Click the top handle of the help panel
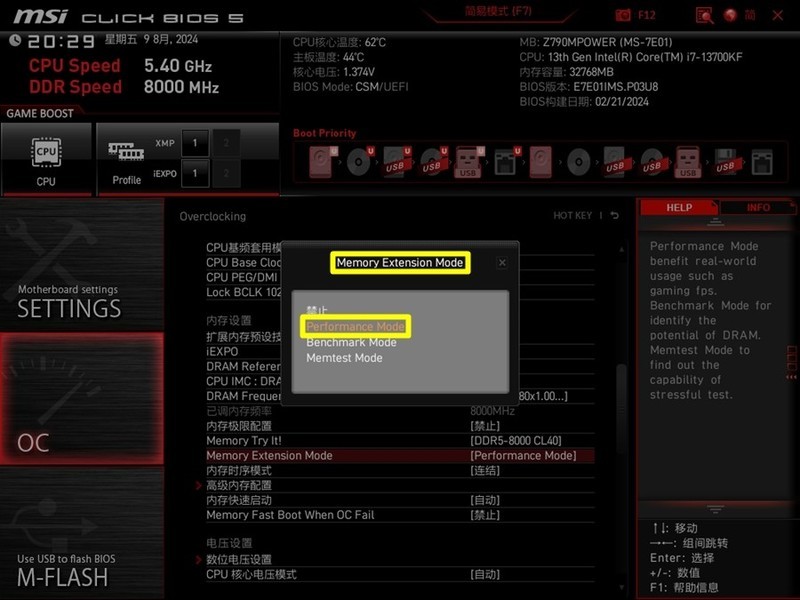Image resolution: width=800 pixels, height=600 pixels. (x=715, y=222)
